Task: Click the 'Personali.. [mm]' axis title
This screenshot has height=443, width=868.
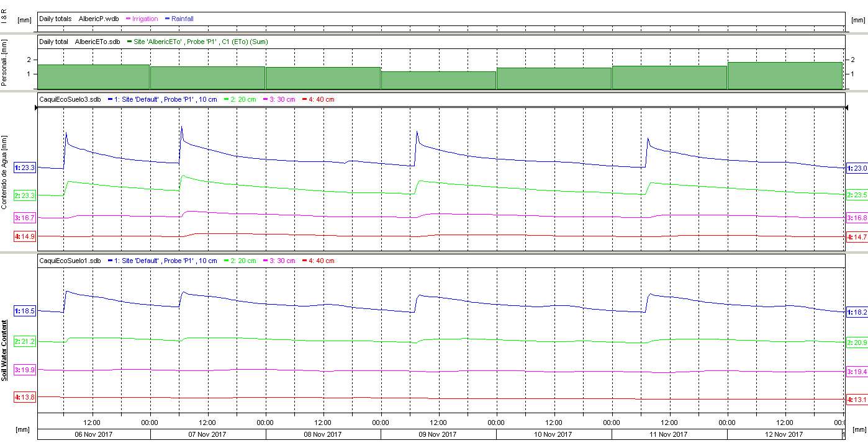Action: [5, 63]
